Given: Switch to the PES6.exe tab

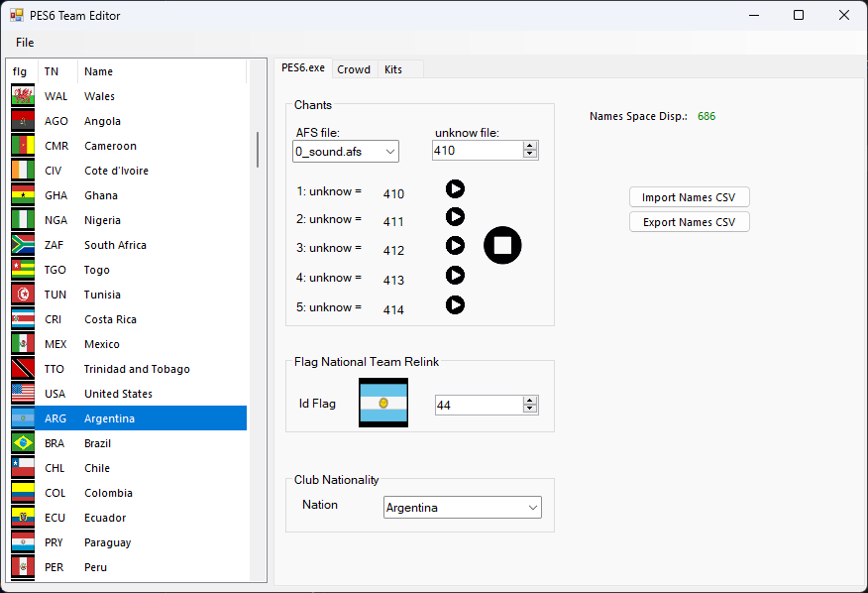Looking at the screenshot, I should click(x=303, y=67).
